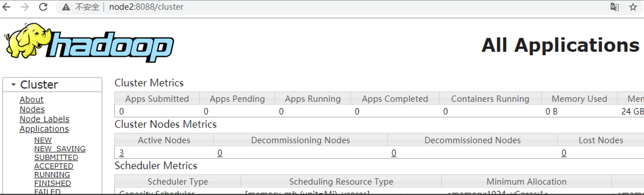Click the browser back arrow
This screenshot has width=644, height=195.
click(x=6, y=7)
